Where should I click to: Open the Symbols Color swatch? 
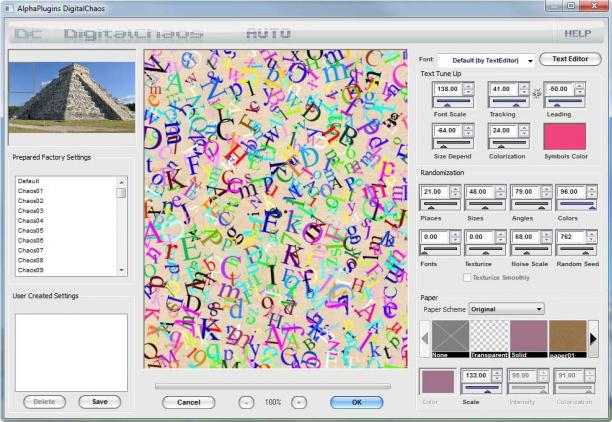565,136
